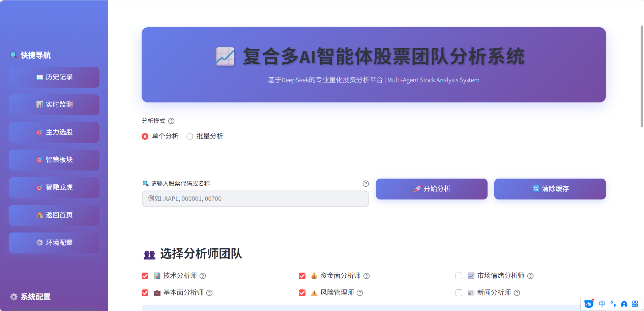Click help icon next to 市场情绪分析师
644x311 pixels.
(530, 276)
